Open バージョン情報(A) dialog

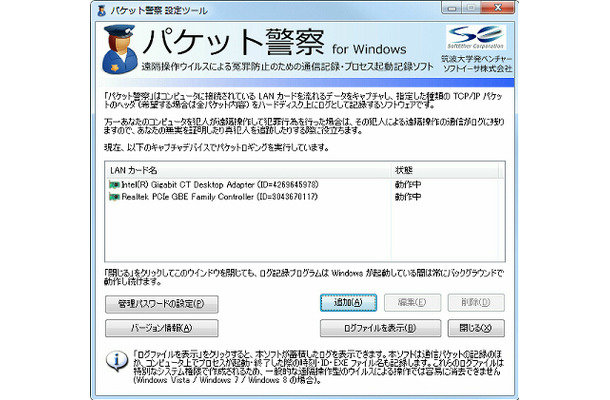[x=161, y=328]
